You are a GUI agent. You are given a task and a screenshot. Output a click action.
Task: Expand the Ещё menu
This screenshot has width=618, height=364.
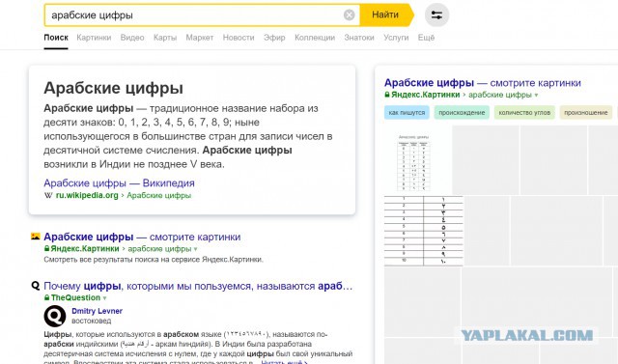426,38
